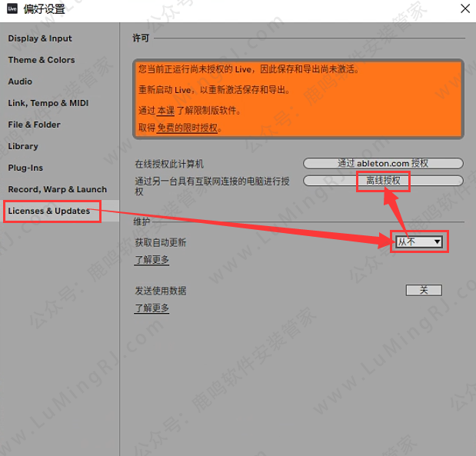The height and width of the screenshot is (456, 476).
Task: Open Link, Tempo & MIDI settings
Action: [48, 103]
